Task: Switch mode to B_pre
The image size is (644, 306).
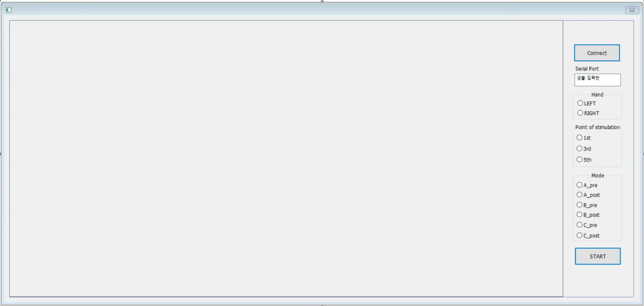Action: (x=587, y=205)
